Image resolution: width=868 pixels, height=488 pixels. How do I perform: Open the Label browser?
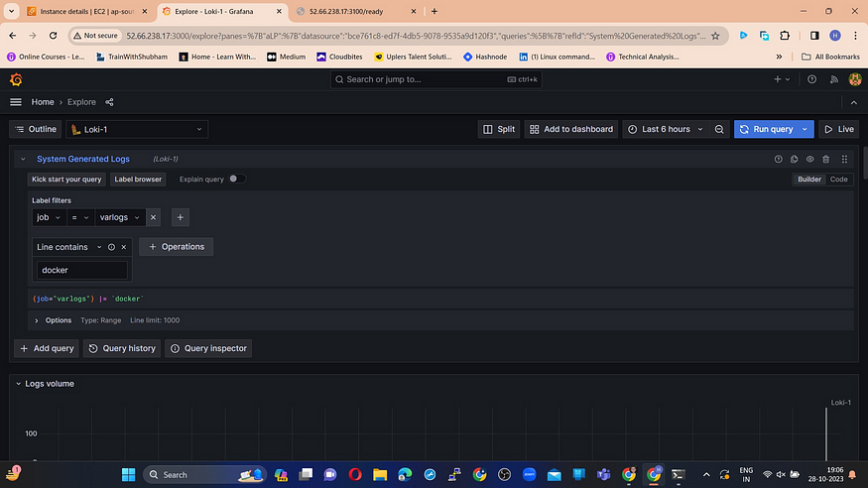point(138,180)
